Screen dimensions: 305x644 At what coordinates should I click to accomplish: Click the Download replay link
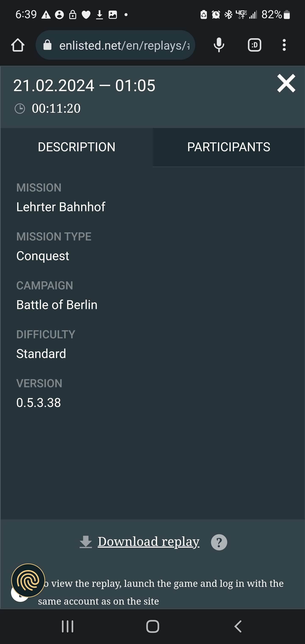tap(148, 541)
